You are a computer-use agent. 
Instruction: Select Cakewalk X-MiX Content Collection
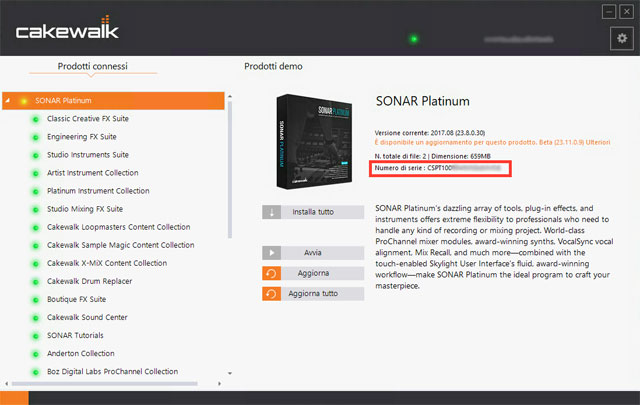[x=107, y=263]
